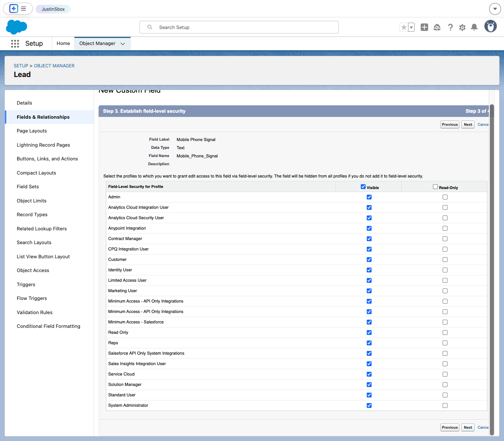The width and height of the screenshot is (504, 441).
Task: Focus the Search Setup input field
Action: [x=239, y=27]
